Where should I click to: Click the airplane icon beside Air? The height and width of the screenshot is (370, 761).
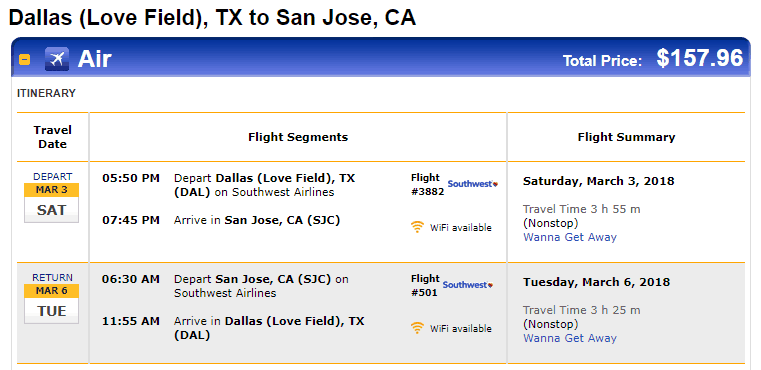[x=57, y=59]
